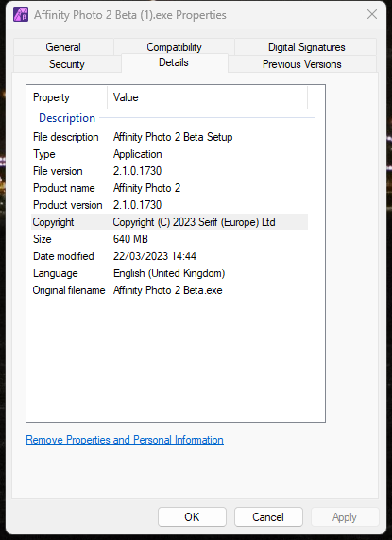Select the Copyright property label
Image resolution: width=392 pixels, height=540 pixels.
point(53,222)
